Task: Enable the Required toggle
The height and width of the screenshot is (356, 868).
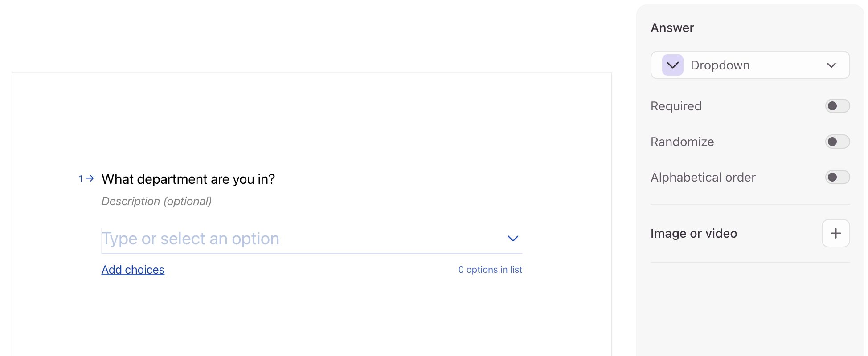Action: (837, 106)
